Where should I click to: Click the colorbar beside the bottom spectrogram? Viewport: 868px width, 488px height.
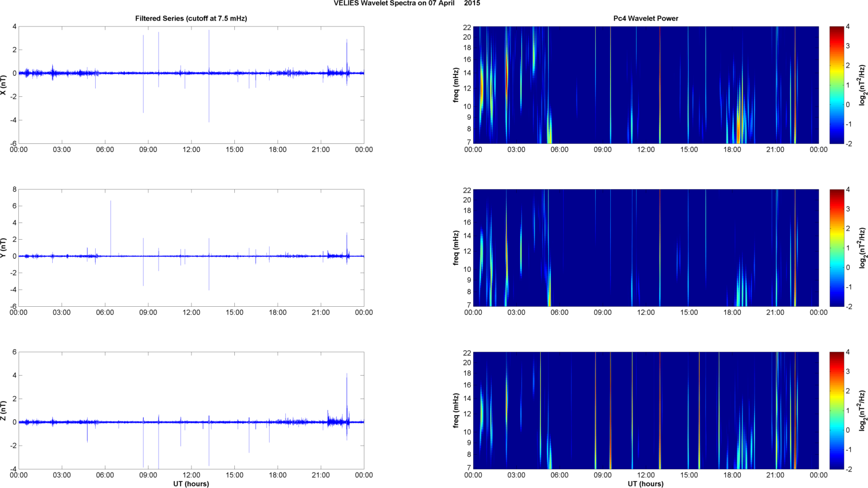coord(836,411)
